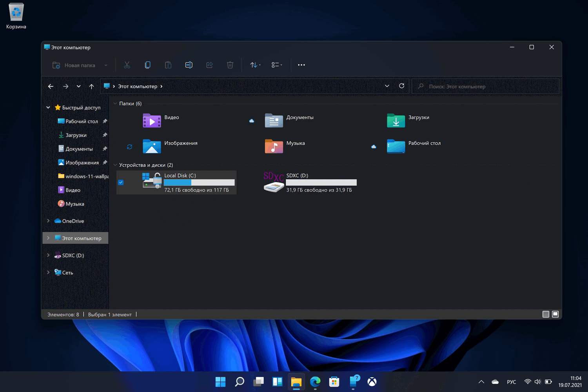This screenshot has height=392, width=588.
Task: Uncheck the Local Disk (C:) checkbox
Action: (121, 182)
